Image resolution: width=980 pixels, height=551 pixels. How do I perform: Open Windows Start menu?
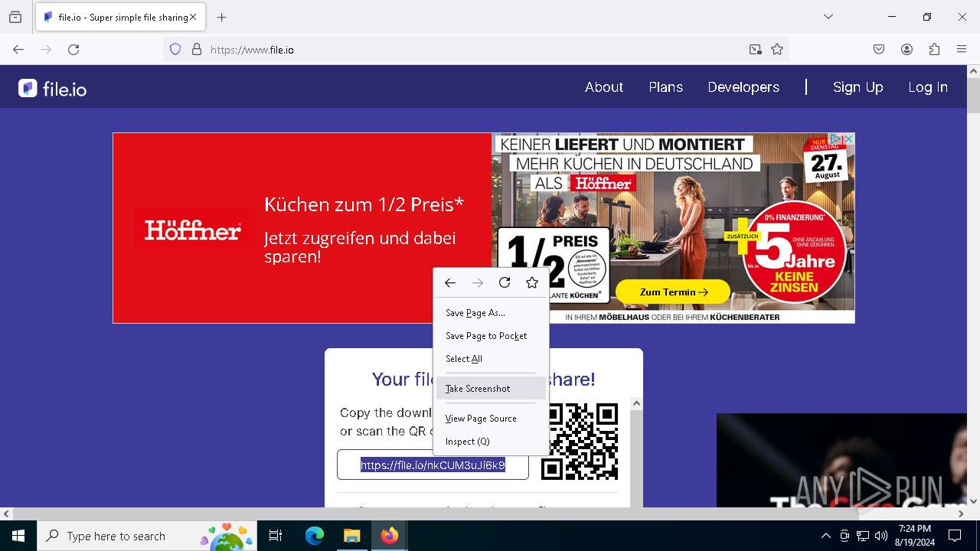pyautogui.click(x=18, y=536)
